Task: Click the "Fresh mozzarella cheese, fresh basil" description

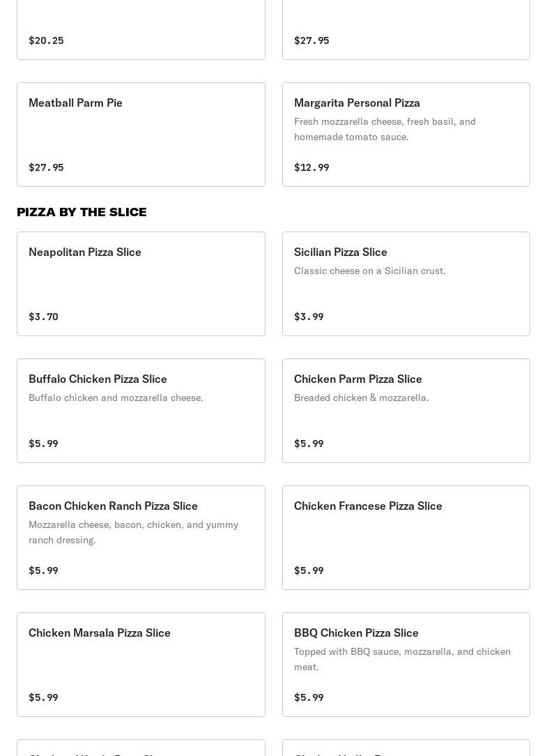Action: (385, 129)
